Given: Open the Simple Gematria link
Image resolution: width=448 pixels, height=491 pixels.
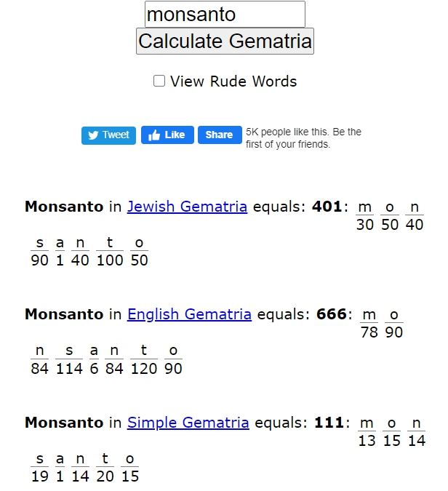Looking at the screenshot, I should (188, 423).
